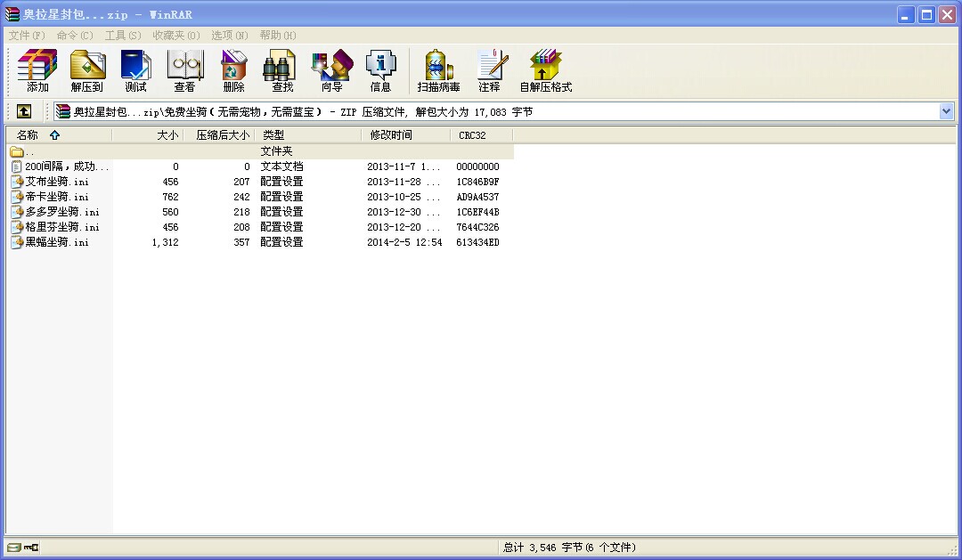Click the 解压到 (Extract To) icon
Viewport: 962px width, 560px height.
87,71
